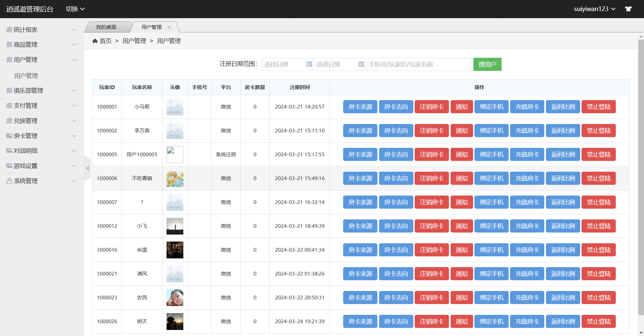Viewport: 644px width, 336px height.
Task: Open the suiyiwan123 account dropdown
Action: (594, 9)
